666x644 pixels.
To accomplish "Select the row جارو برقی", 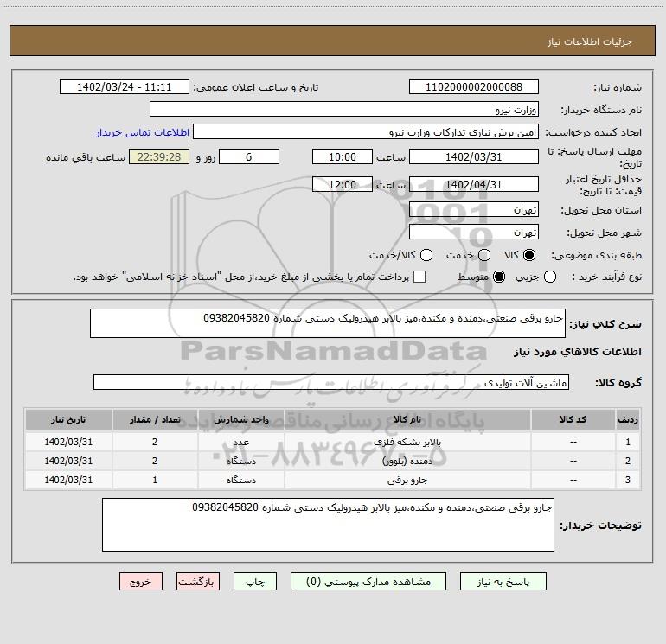I will point(333,480).
